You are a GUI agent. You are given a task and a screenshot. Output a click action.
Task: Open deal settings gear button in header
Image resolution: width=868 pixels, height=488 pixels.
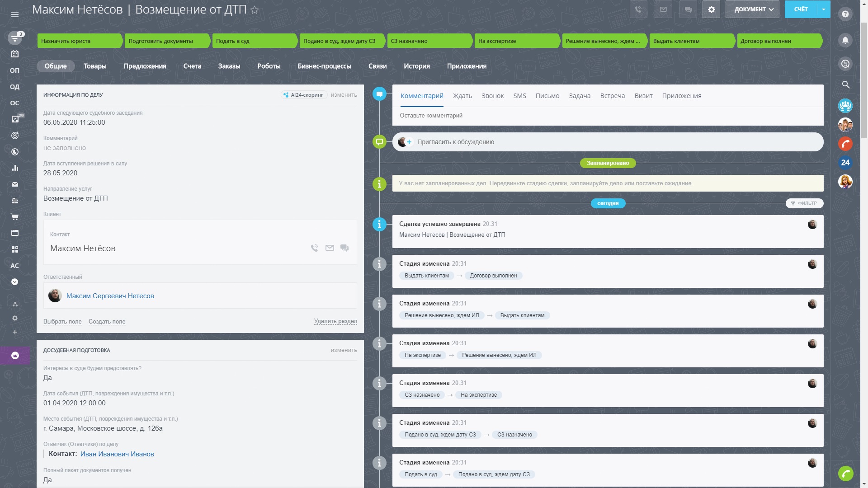coord(711,9)
